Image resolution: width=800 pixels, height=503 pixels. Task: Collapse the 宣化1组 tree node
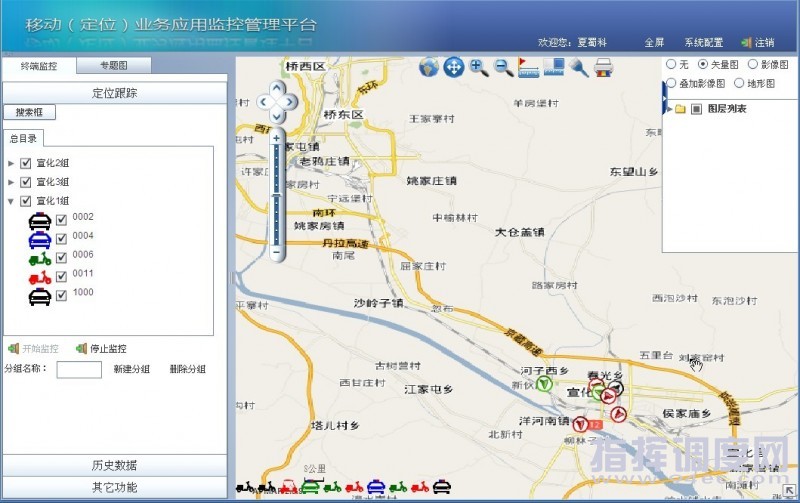coord(11,201)
